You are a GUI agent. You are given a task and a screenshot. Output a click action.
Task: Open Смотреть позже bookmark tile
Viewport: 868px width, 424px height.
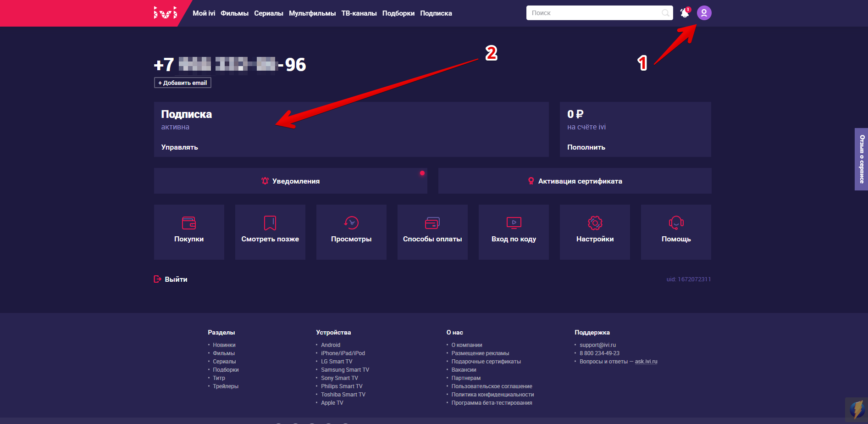click(x=270, y=232)
